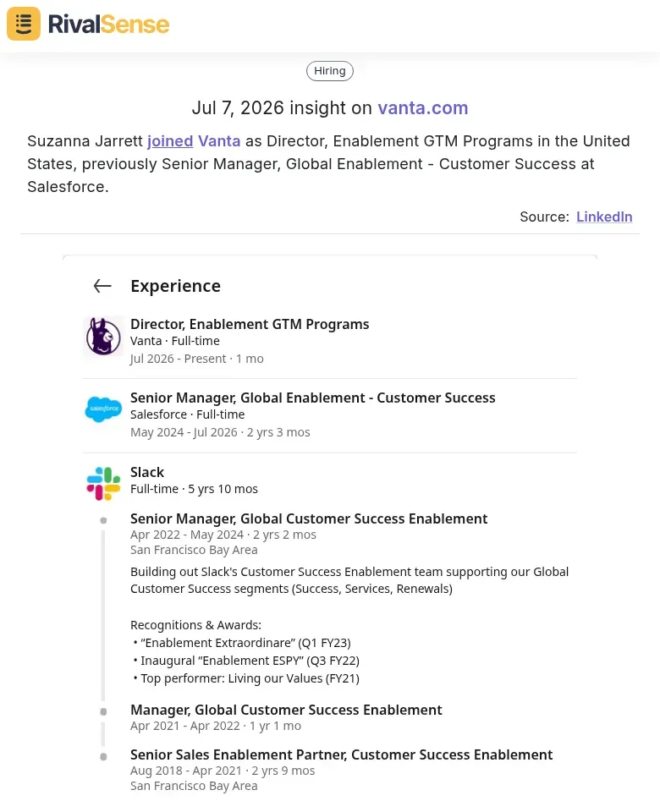
Task: Click Senior Sales Enablement Partner role title
Action: coord(341,755)
